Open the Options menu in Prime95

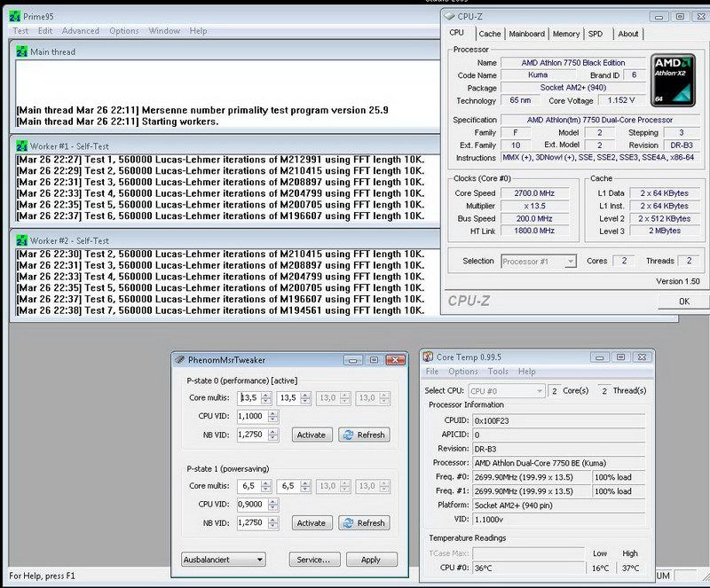123,31
